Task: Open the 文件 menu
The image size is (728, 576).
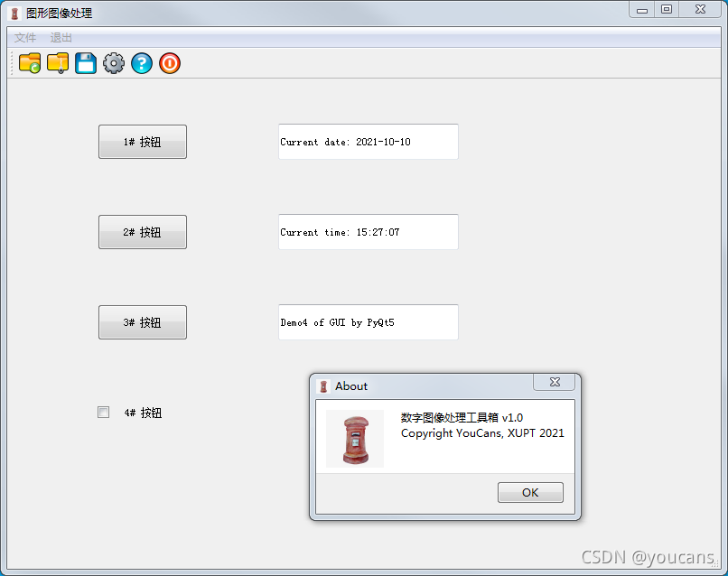Action: (x=25, y=38)
